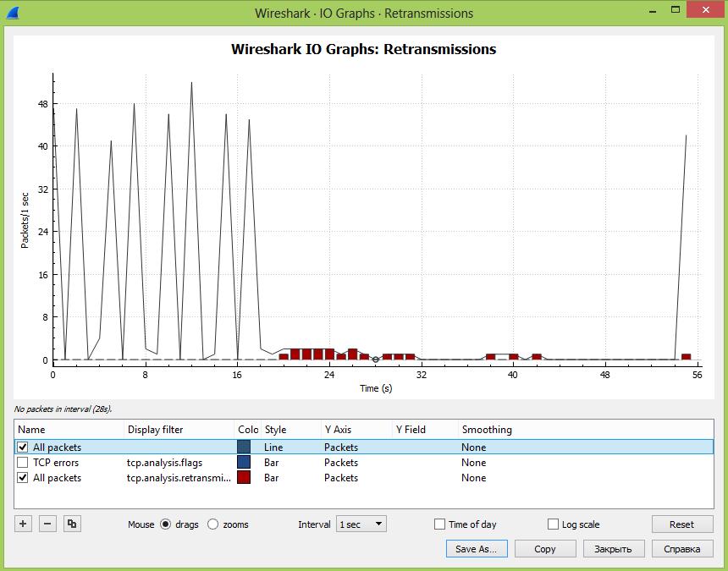
Task: Click the Справка help button
Action: click(681, 549)
